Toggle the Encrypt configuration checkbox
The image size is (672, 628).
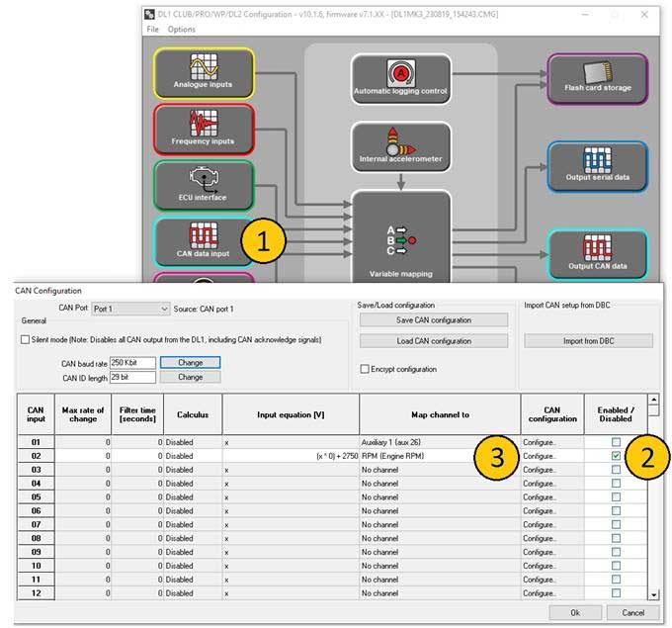tap(364, 369)
